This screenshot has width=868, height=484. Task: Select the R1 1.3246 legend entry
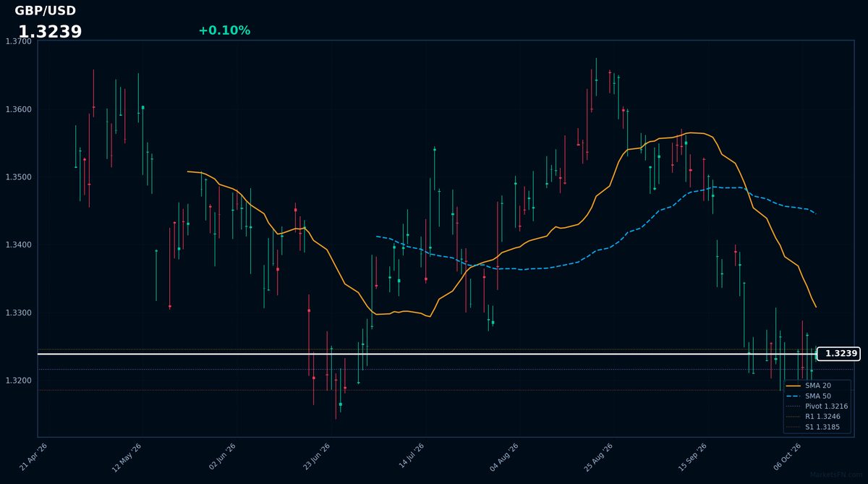pyautogui.click(x=813, y=417)
